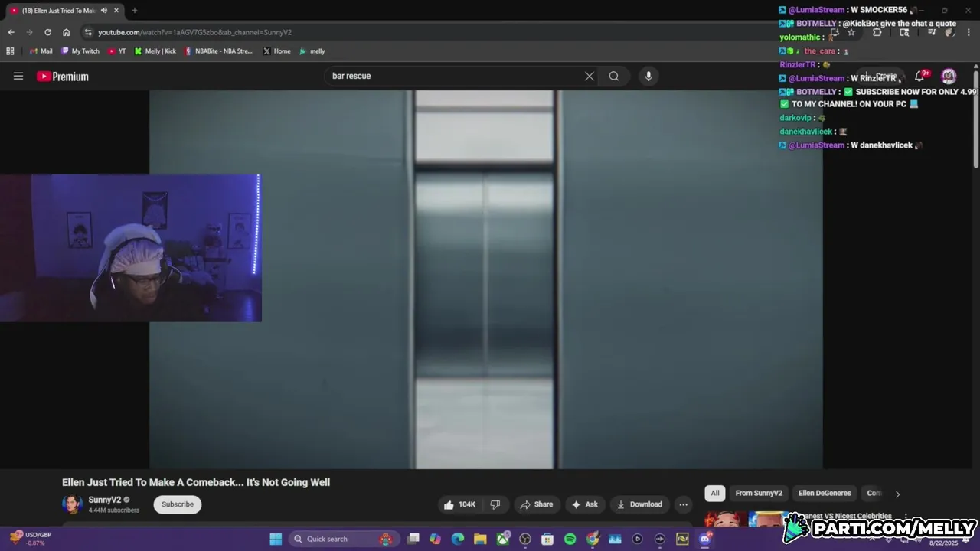Click the taskbar Quick search box
Image resolution: width=980 pixels, height=551 pixels.
(345, 539)
